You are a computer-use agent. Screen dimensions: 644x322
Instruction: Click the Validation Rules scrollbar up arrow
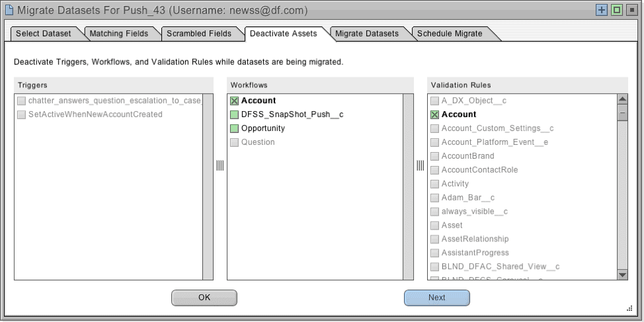(x=623, y=99)
